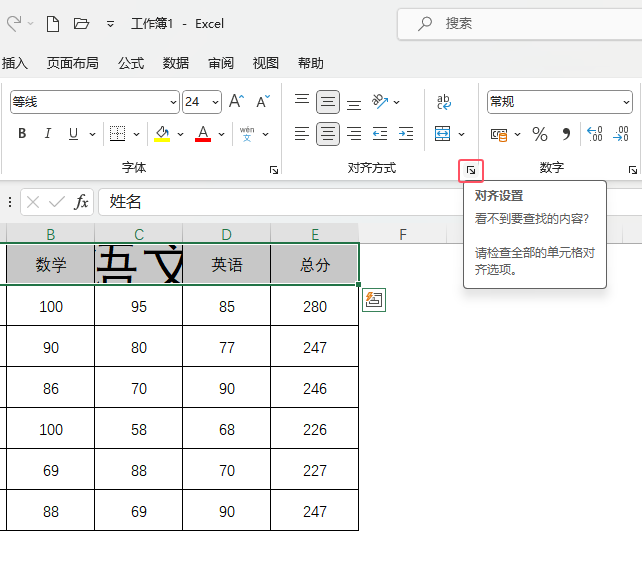Image resolution: width=642 pixels, height=578 pixels.
Task: Click the Redo arrow icon
Action: point(14,23)
